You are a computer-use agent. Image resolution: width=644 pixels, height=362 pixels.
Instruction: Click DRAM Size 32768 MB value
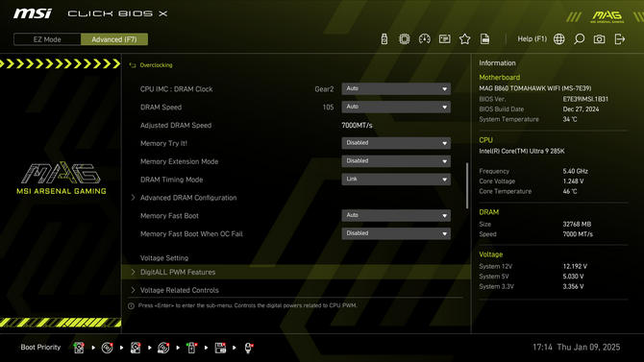coord(577,224)
